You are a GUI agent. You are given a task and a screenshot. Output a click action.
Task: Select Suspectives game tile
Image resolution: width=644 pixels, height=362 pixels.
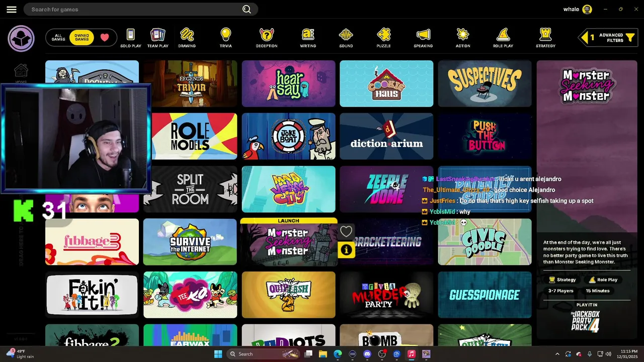click(x=485, y=83)
